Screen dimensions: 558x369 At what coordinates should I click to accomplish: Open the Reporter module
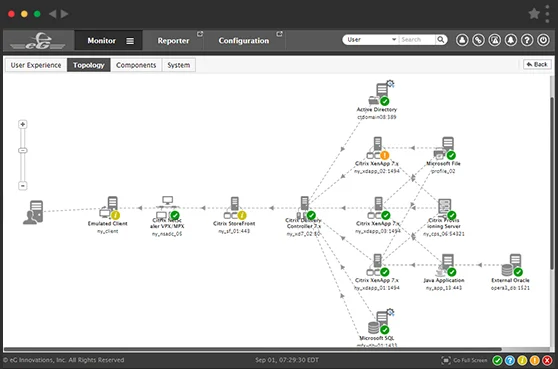coord(173,41)
